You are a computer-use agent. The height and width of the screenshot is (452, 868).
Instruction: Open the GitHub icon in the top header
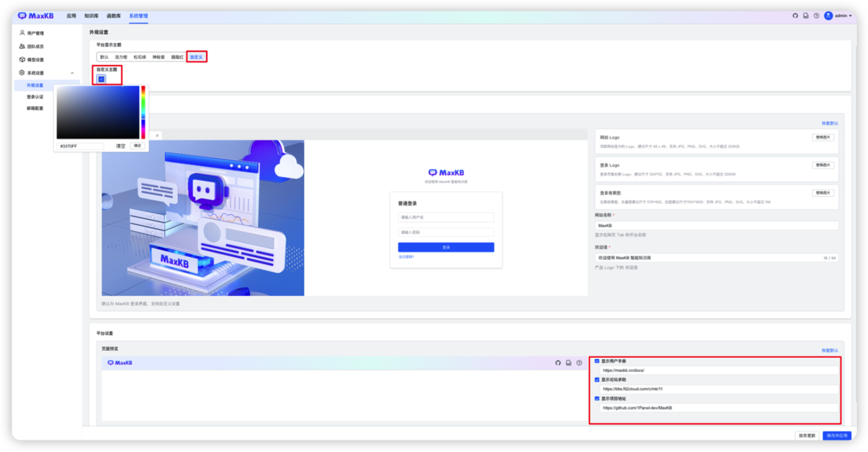click(x=795, y=16)
